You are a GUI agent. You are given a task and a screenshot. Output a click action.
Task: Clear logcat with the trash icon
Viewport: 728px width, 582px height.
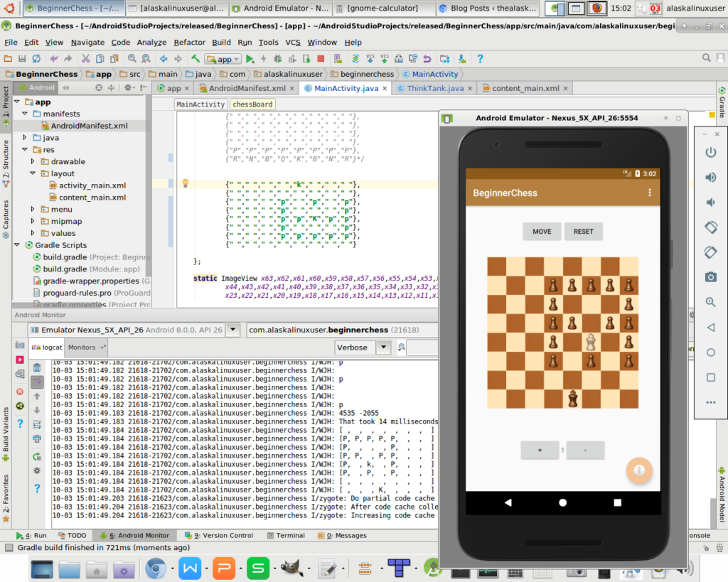(x=37, y=368)
